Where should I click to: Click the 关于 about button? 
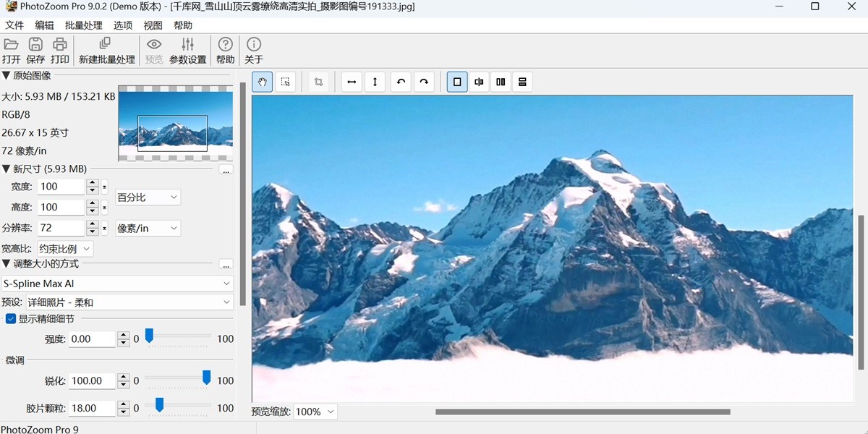[253, 50]
